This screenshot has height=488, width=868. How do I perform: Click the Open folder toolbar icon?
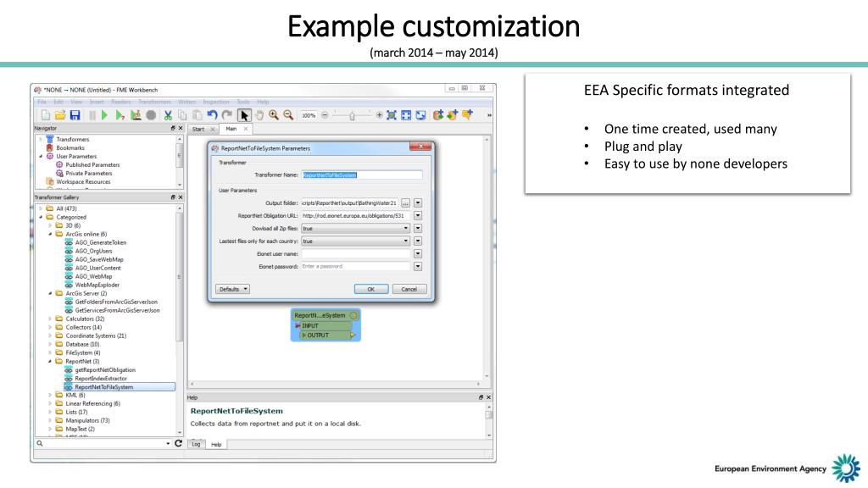tap(60, 115)
